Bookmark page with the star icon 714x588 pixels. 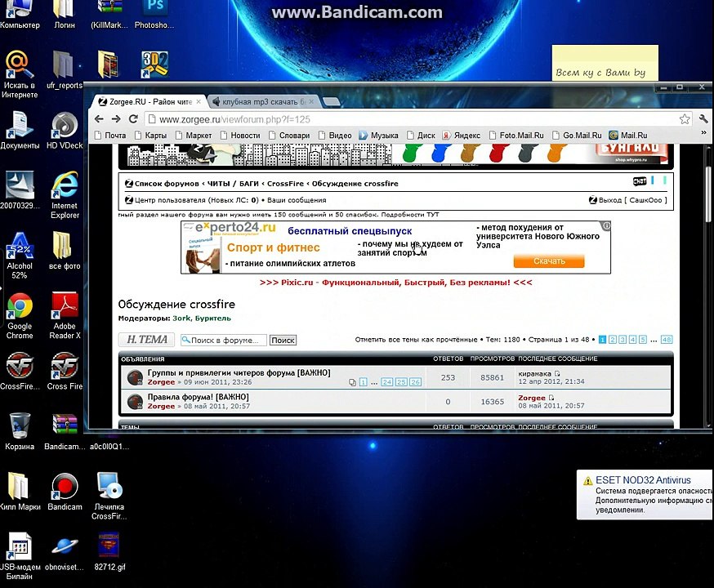(x=685, y=118)
